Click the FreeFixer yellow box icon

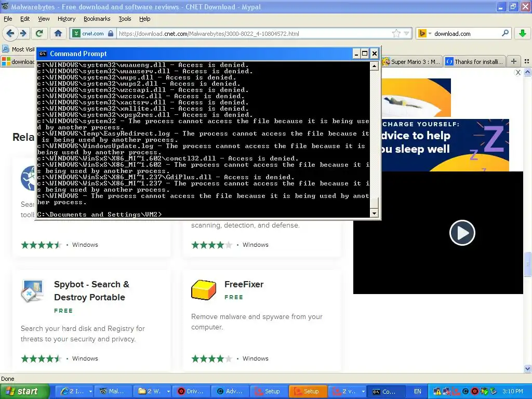point(203,290)
